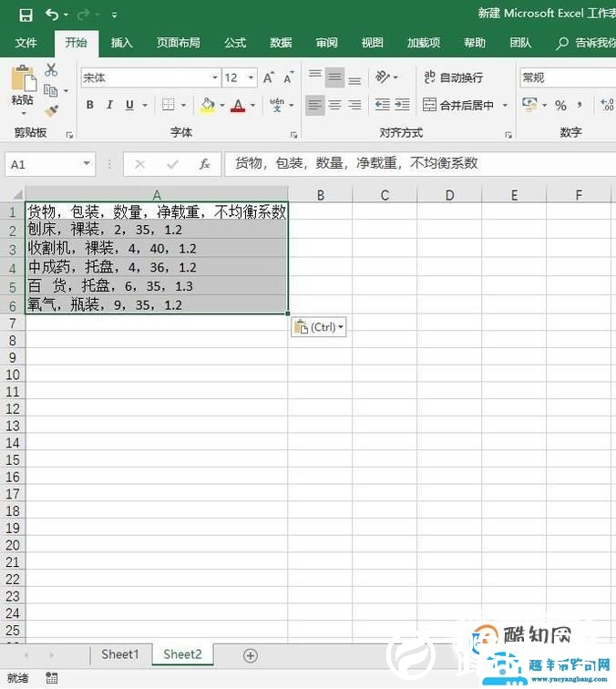Switch to 审阅 review tab

[x=326, y=43]
